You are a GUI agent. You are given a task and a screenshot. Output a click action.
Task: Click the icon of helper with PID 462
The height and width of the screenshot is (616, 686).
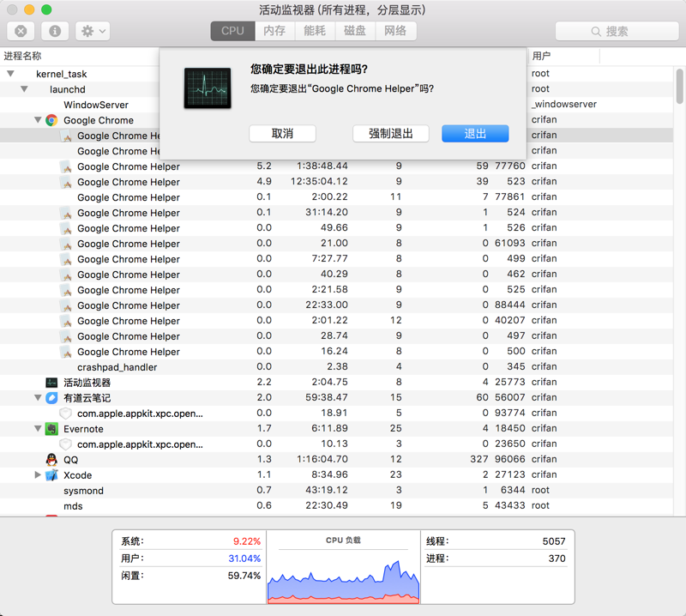point(66,275)
